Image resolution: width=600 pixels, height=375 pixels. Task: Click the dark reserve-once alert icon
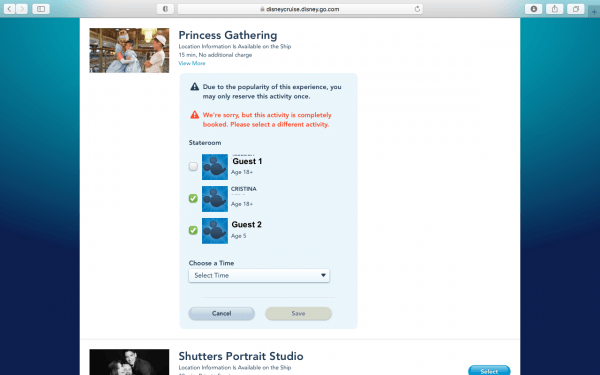pyautogui.click(x=195, y=86)
